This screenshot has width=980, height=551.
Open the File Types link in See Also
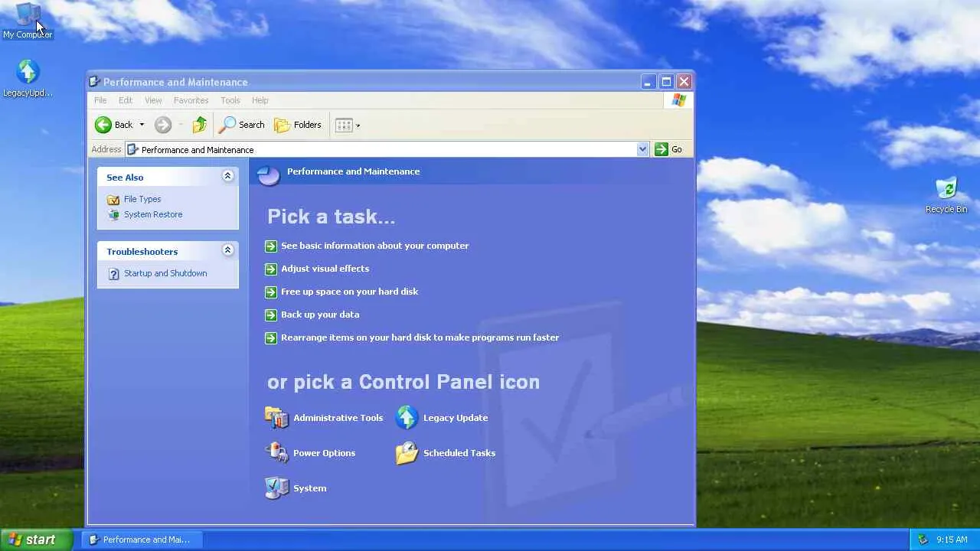pos(142,199)
